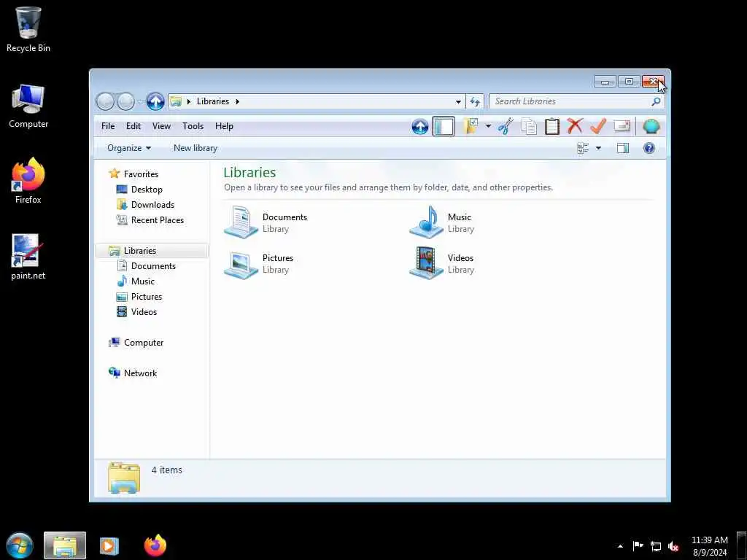The height and width of the screenshot is (560, 747).
Task: Click the Forward navigation arrow
Action: (x=125, y=101)
